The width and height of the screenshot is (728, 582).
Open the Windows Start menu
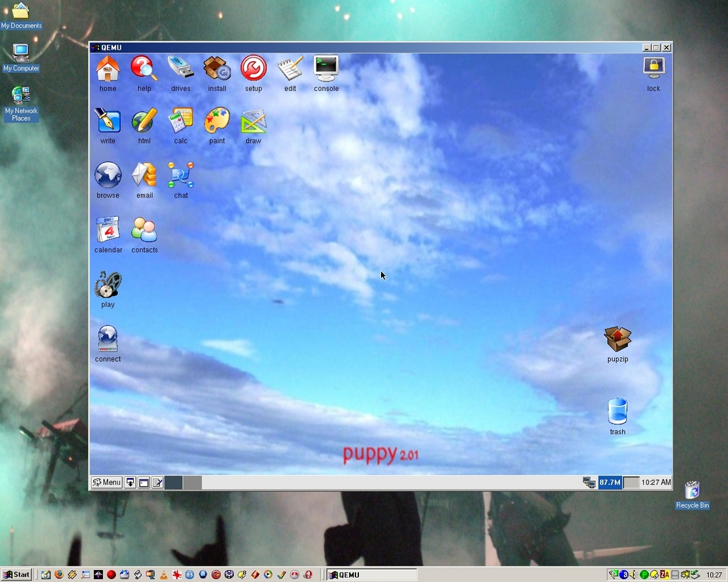pos(16,575)
